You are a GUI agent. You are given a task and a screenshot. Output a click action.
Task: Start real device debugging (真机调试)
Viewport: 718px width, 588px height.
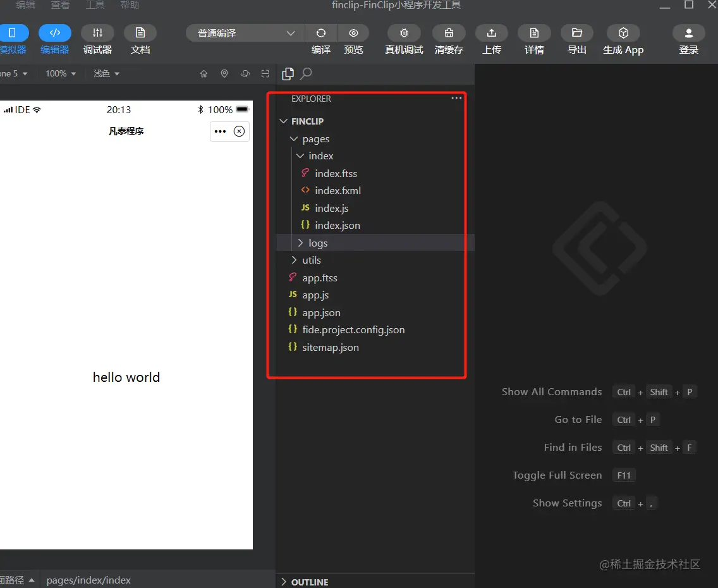(x=404, y=33)
